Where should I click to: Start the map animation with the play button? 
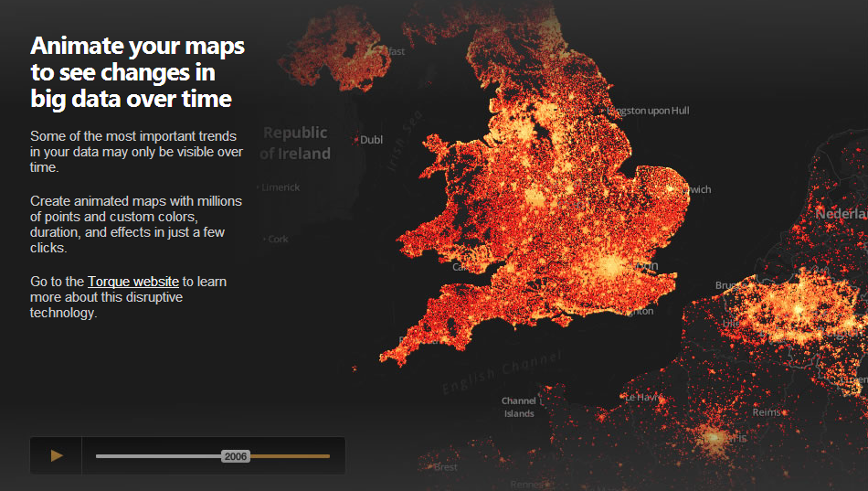click(56, 455)
